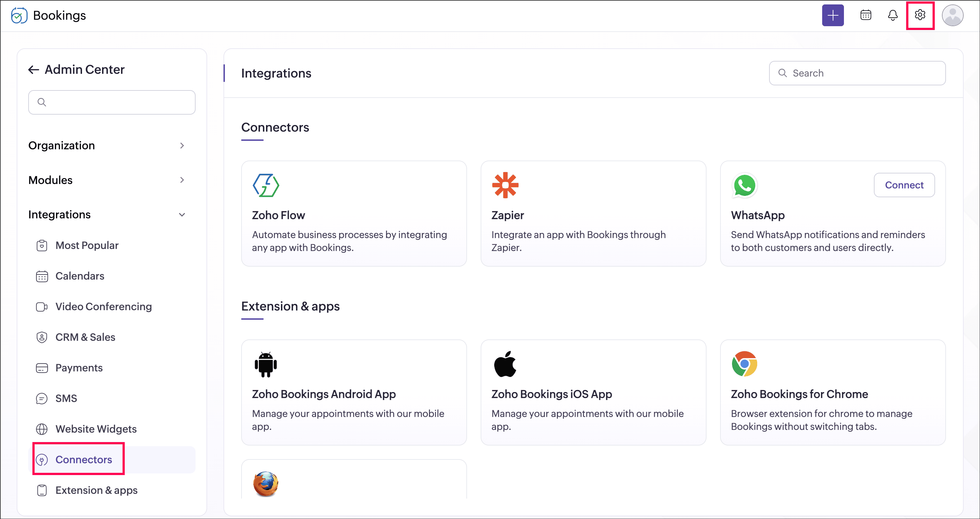Image resolution: width=980 pixels, height=519 pixels.
Task: Click the notifications bell icon
Action: coord(893,15)
